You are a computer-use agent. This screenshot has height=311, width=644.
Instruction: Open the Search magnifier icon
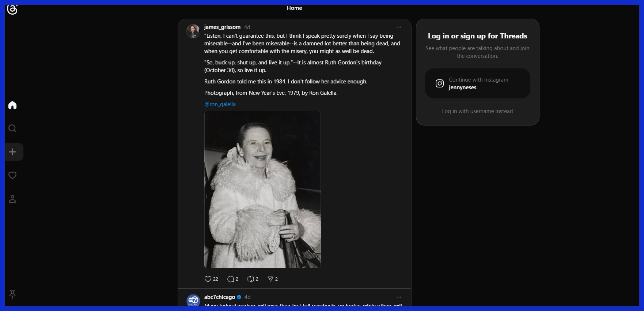[x=12, y=128]
